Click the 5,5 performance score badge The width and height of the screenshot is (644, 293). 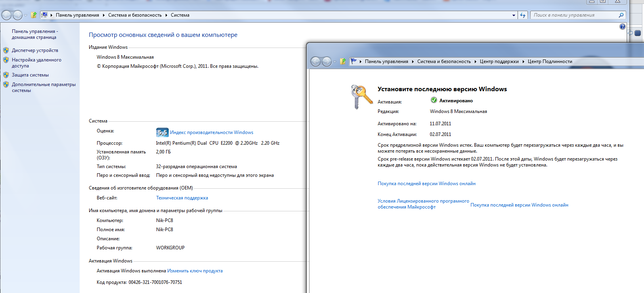click(x=162, y=132)
